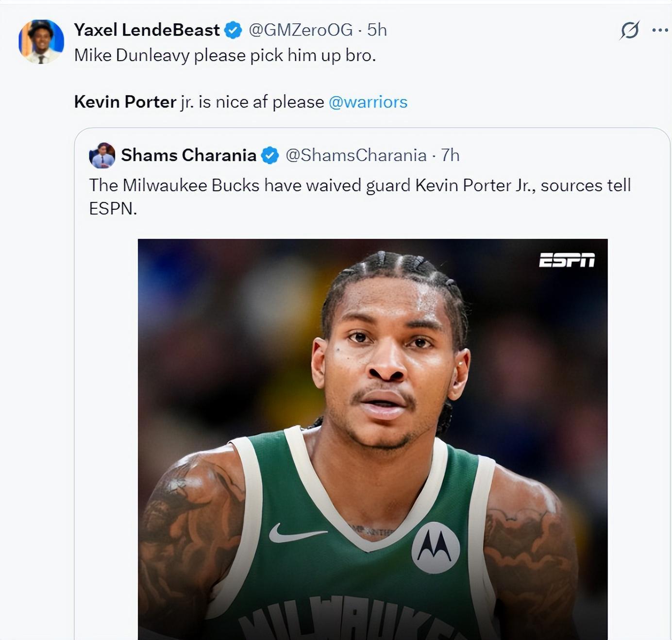This screenshot has height=640, width=672.
Task: Click the Grok slashed-circle icon
Action: (629, 30)
